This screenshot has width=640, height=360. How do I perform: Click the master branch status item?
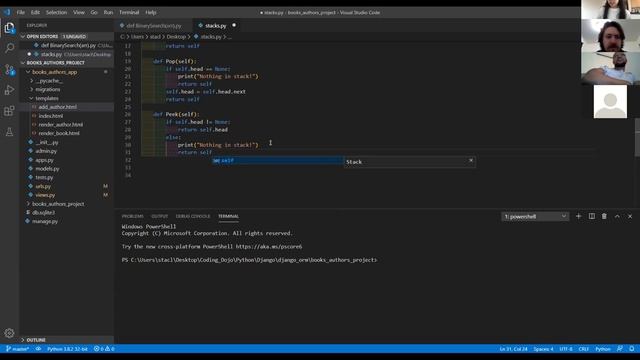pos(17,349)
